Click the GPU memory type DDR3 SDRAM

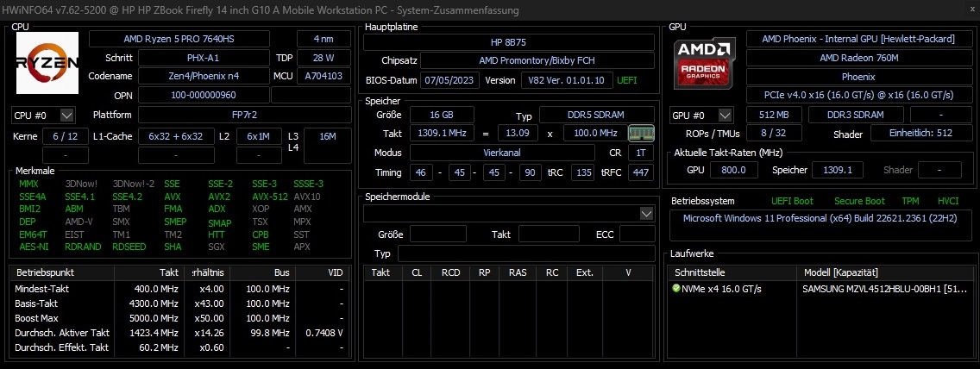[857, 116]
